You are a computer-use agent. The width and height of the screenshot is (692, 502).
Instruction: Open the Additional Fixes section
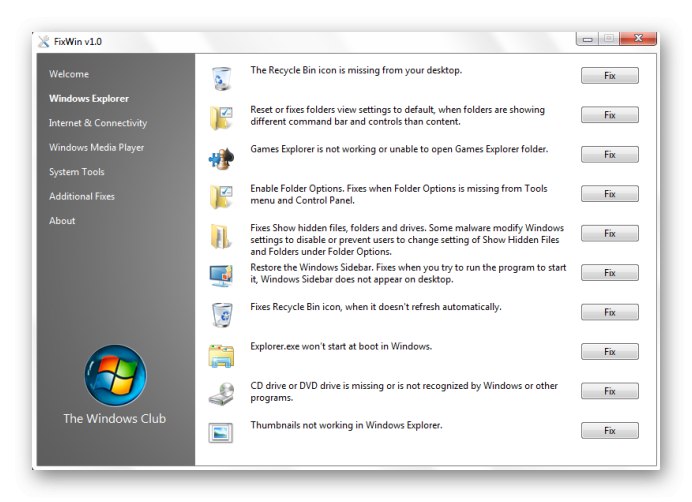pyautogui.click(x=82, y=196)
